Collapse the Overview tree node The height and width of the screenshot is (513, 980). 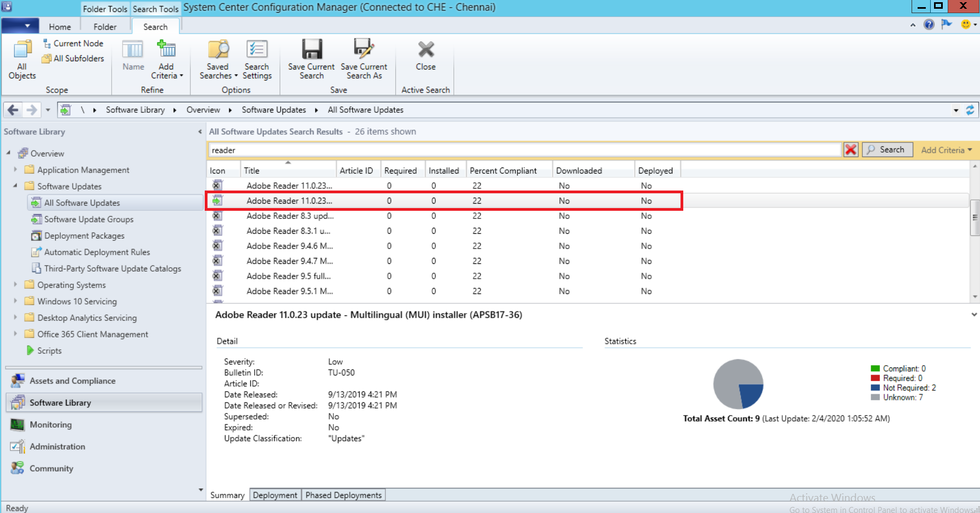9,153
